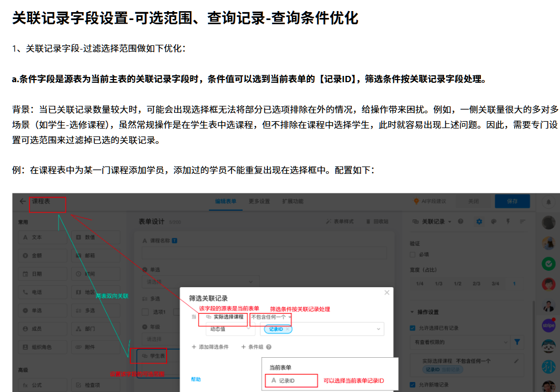Screen dimensions: 560x392
Task: Open field settings gear icon
Action: 479,222
